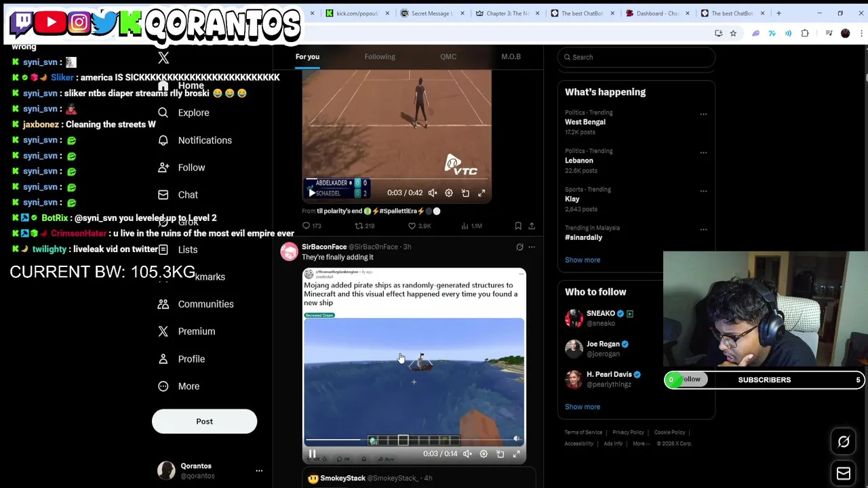The width and height of the screenshot is (868, 488).
Task: Open account menu dots beside Qorantos
Action: pos(259,470)
